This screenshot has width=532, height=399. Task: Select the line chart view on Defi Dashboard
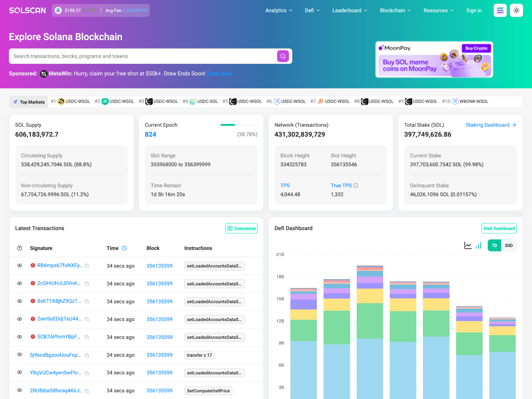(x=467, y=245)
